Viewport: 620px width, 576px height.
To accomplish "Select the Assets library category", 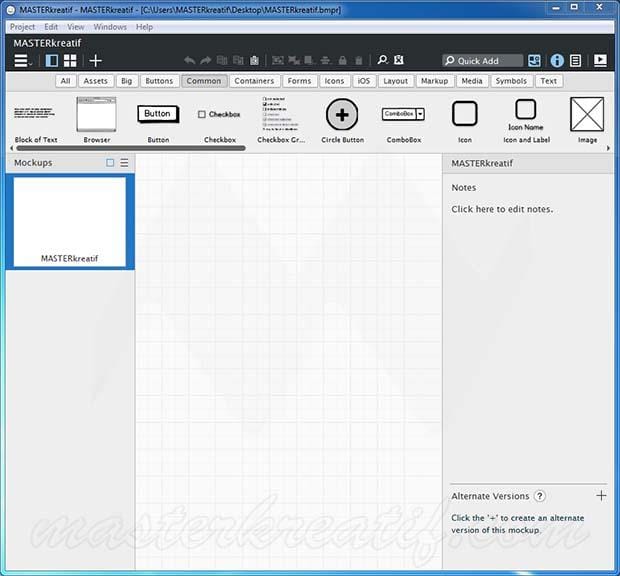I will (x=96, y=81).
